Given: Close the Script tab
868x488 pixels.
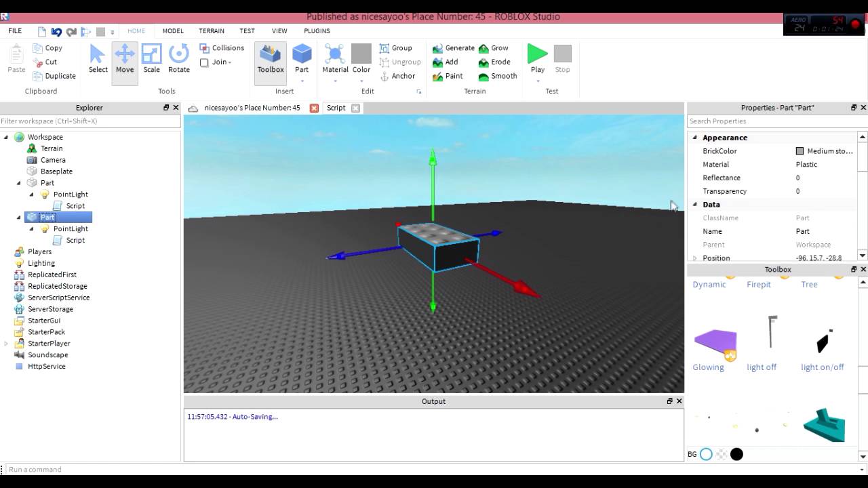Looking at the screenshot, I should pos(355,108).
